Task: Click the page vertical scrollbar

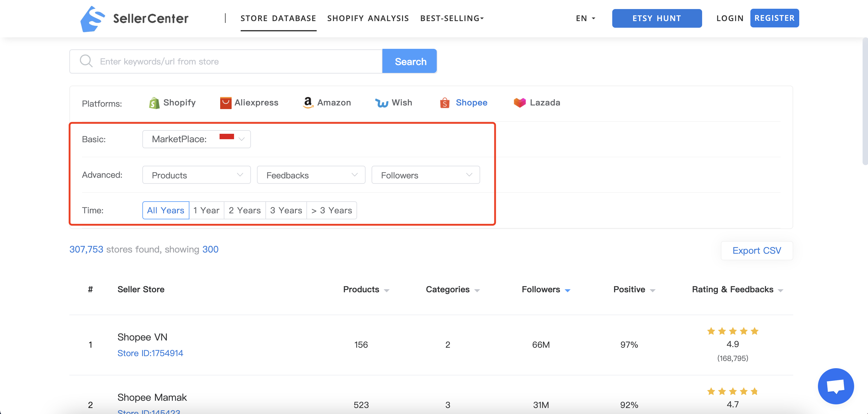Action: (x=865, y=101)
